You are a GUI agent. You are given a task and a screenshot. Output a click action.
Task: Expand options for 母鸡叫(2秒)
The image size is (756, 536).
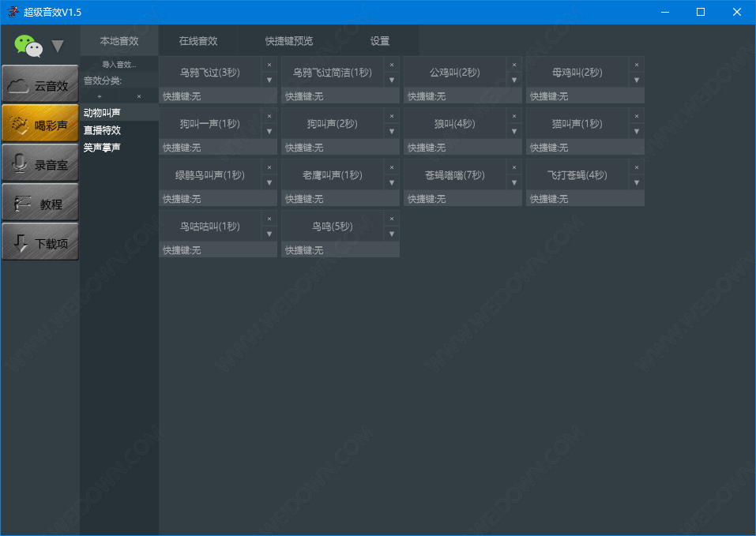(x=637, y=80)
